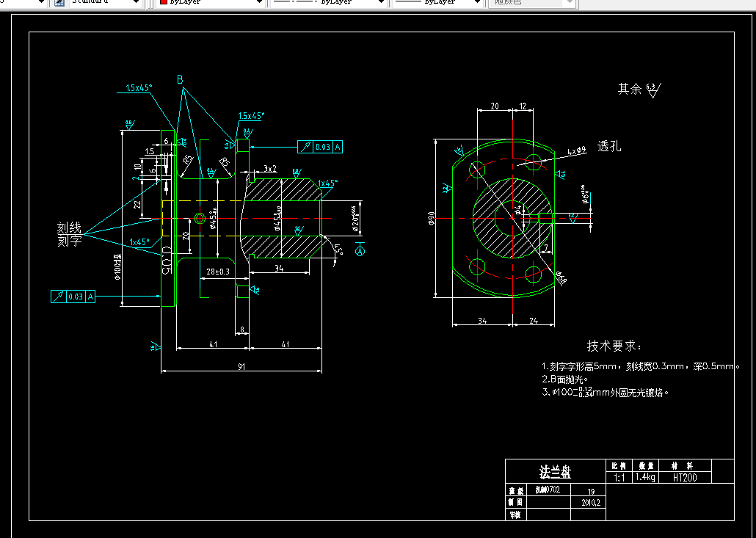Select the cyan B surface label
The image size is (756, 538).
[180, 79]
